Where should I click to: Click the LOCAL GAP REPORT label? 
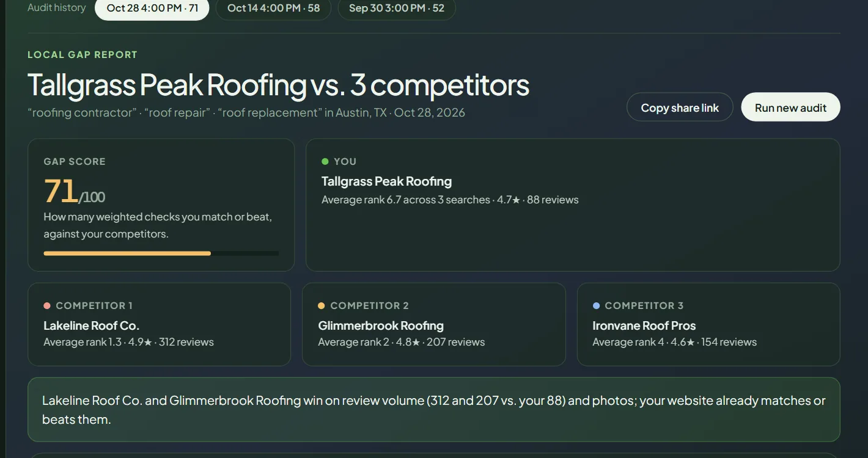[83, 55]
